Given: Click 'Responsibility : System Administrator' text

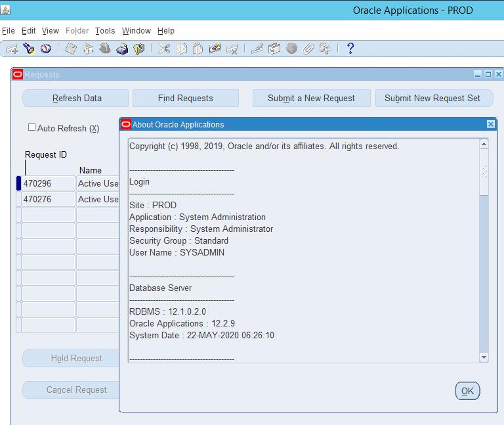Looking at the screenshot, I should point(201,229).
